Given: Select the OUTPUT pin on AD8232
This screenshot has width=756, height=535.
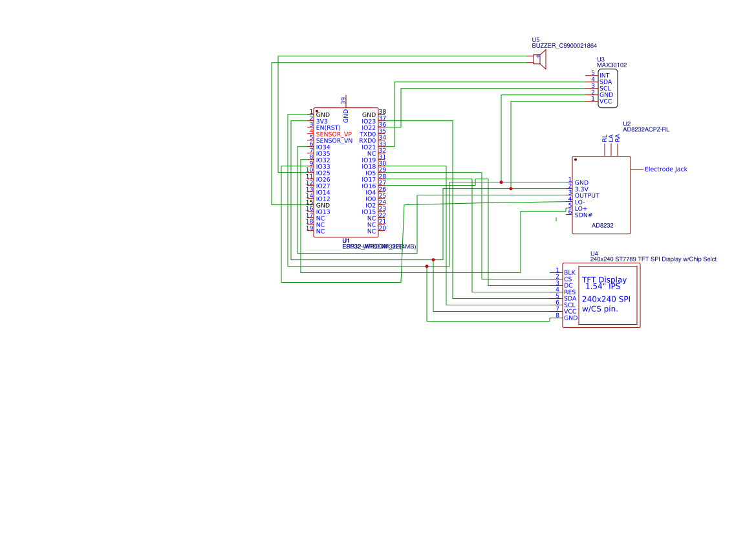Looking at the screenshot, I should 587,196.
